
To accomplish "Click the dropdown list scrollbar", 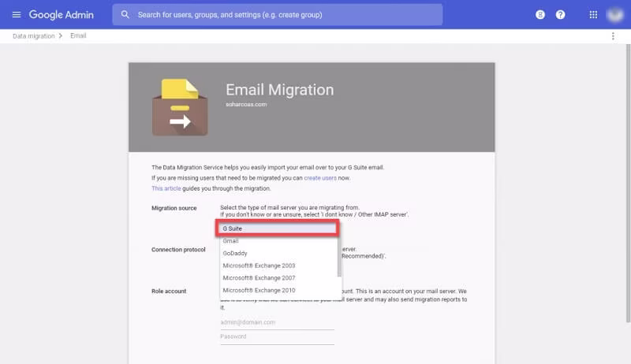I will click(339, 257).
